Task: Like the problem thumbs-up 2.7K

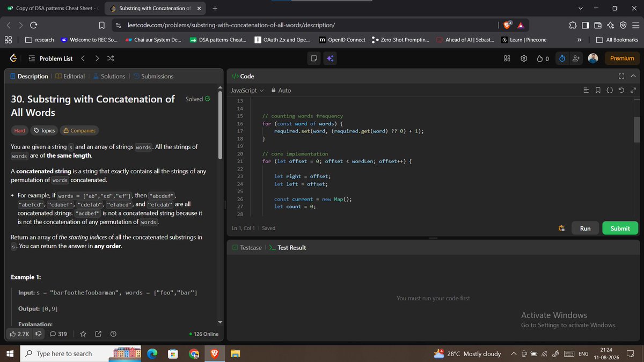Action: [20, 334]
